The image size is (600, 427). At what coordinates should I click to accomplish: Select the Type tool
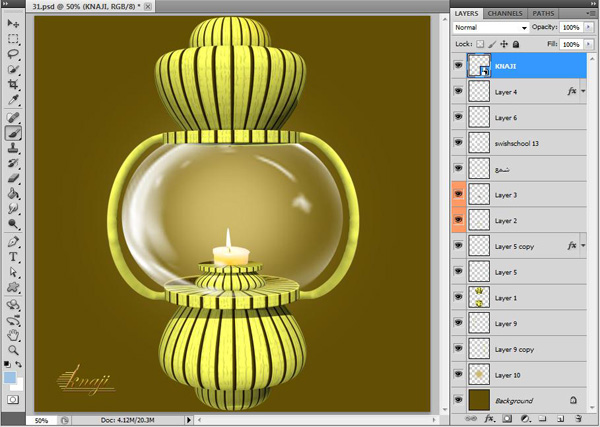(x=14, y=257)
